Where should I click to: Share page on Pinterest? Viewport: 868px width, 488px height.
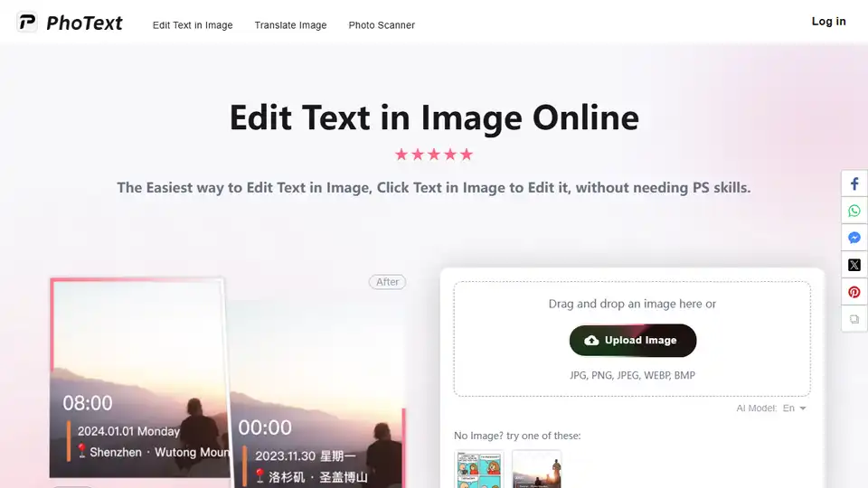coord(854,292)
